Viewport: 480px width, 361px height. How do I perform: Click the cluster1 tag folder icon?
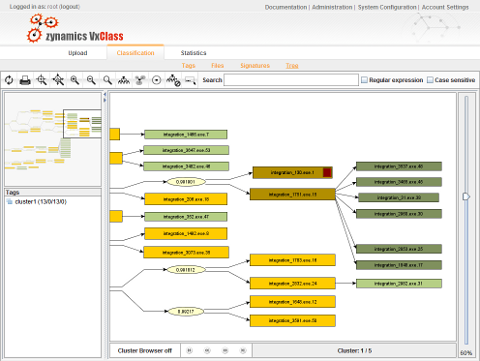point(9,202)
